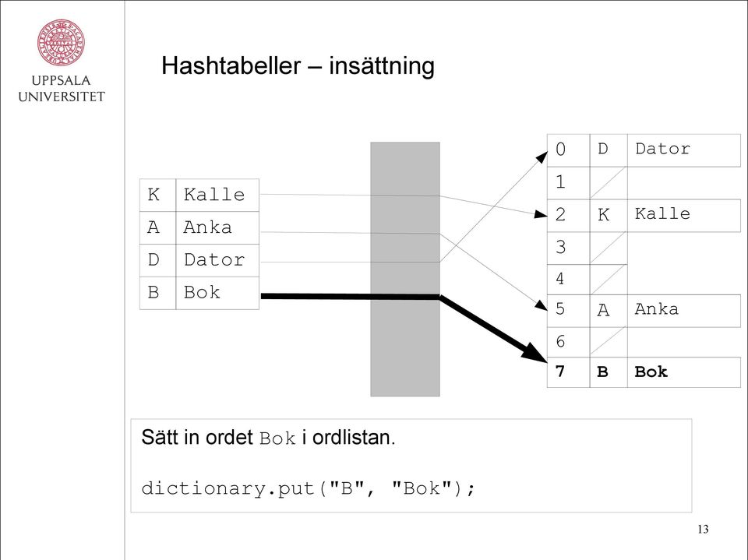Select hash table index 0 cell
The image size is (748, 560).
pos(568,150)
